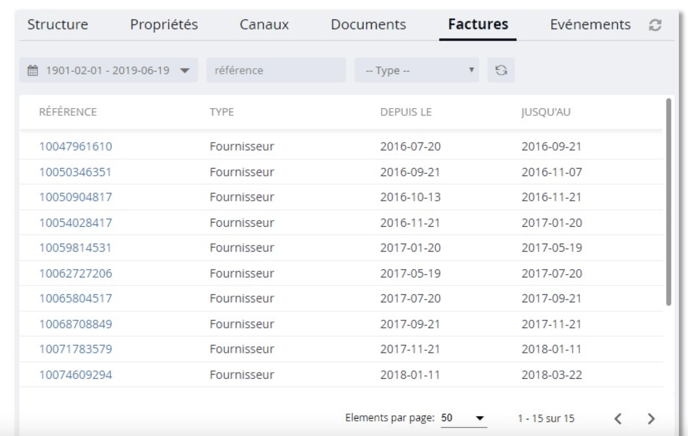Click the refresh icon beside Evénements tab
This screenshot has height=436, width=688.
(655, 25)
